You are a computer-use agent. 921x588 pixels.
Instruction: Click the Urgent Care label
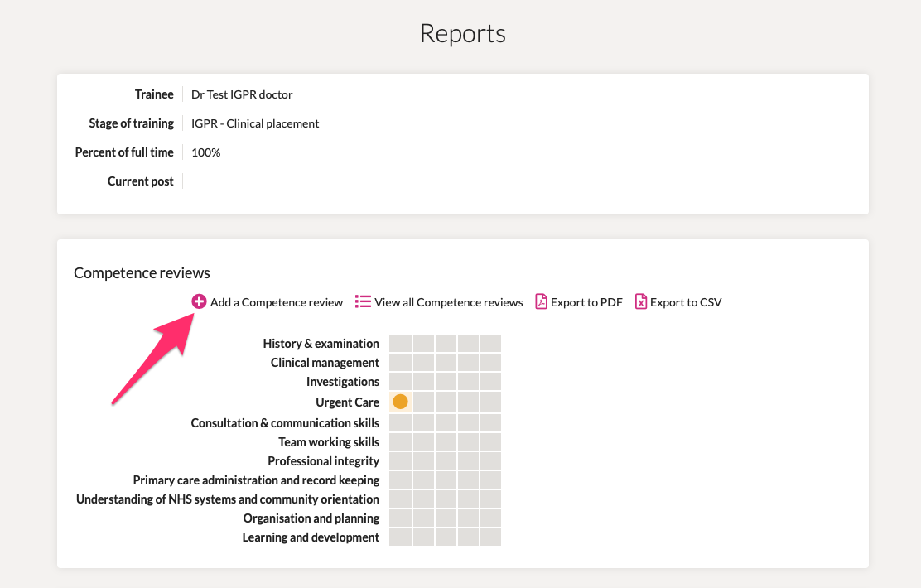347,402
